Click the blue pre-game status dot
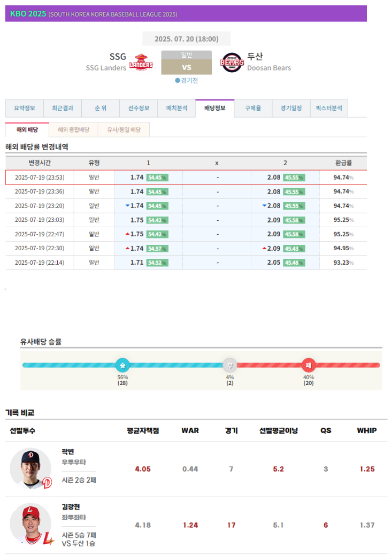392x555 pixels. coord(178,80)
